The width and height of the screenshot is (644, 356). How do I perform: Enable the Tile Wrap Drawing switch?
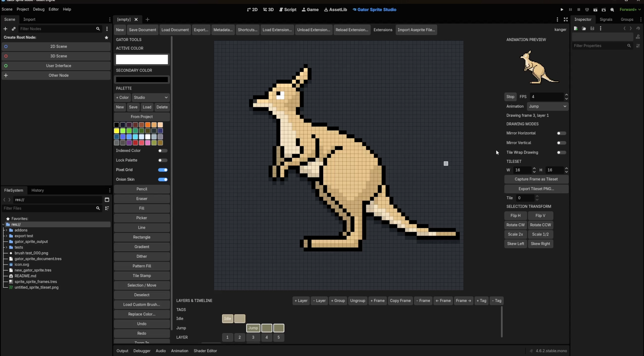pyautogui.click(x=561, y=153)
